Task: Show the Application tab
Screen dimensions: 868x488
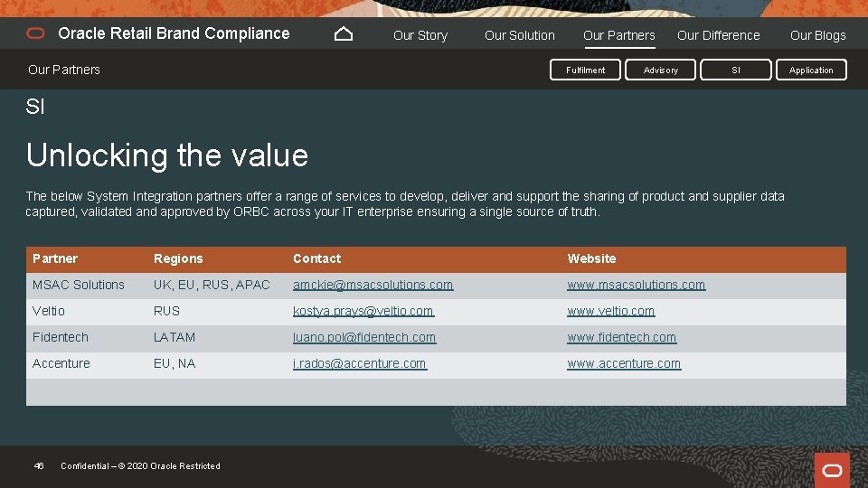Action: click(x=811, y=70)
